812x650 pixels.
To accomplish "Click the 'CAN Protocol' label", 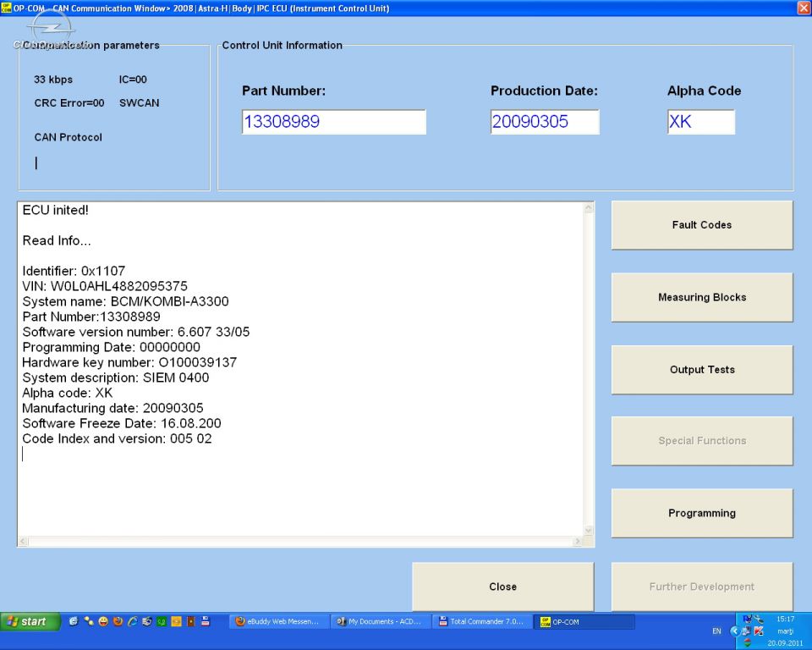I will pyautogui.click(x=68, y=137).
